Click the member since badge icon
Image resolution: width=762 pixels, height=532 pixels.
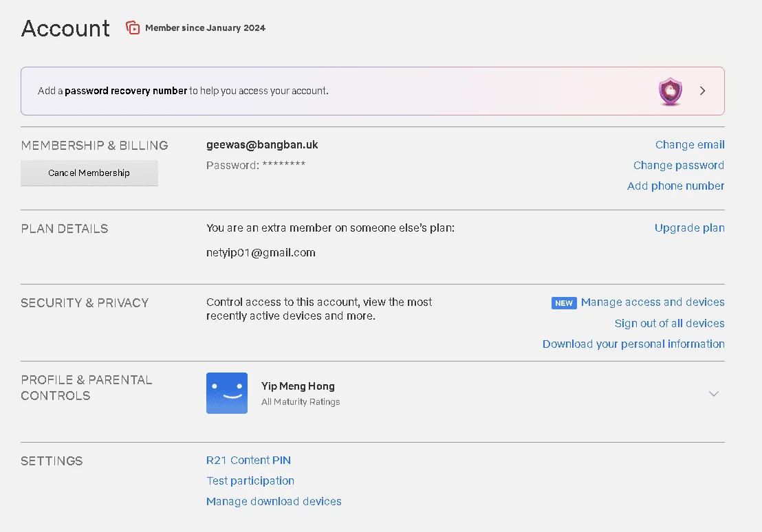point(133,27)
